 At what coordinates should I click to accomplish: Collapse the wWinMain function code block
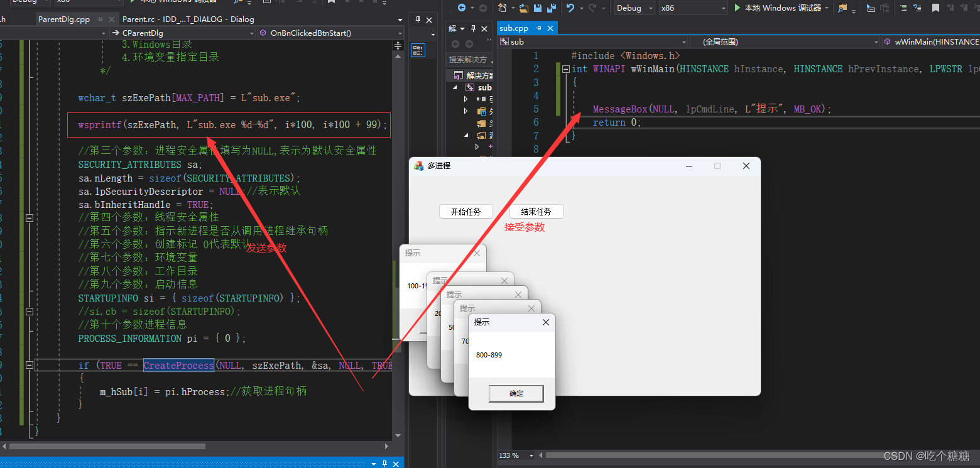coord(566,69)
